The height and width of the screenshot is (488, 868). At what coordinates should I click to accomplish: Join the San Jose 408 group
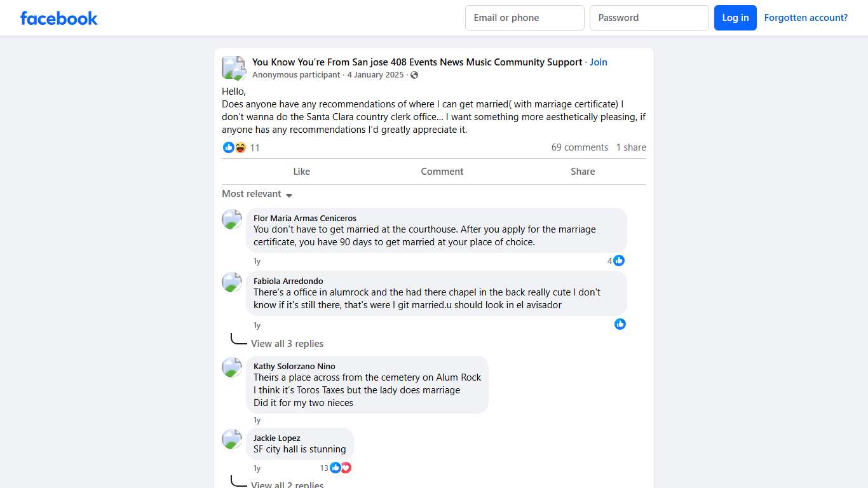pos(599,62)
